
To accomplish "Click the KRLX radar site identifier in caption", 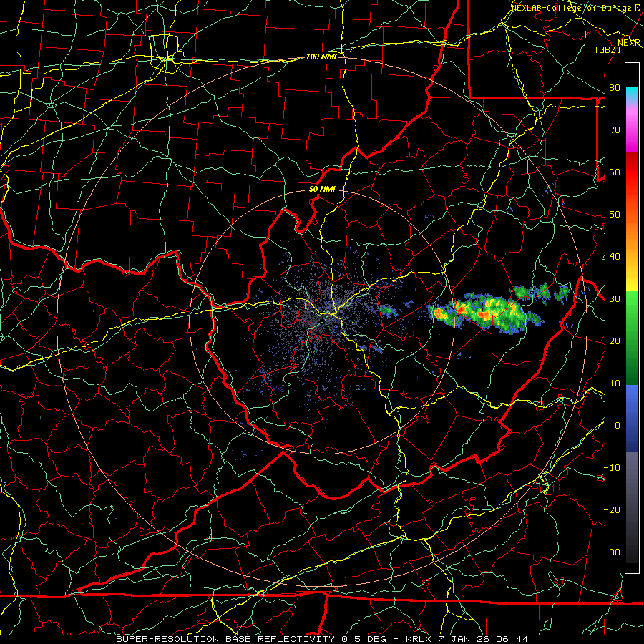I will [x=418, y=639].
